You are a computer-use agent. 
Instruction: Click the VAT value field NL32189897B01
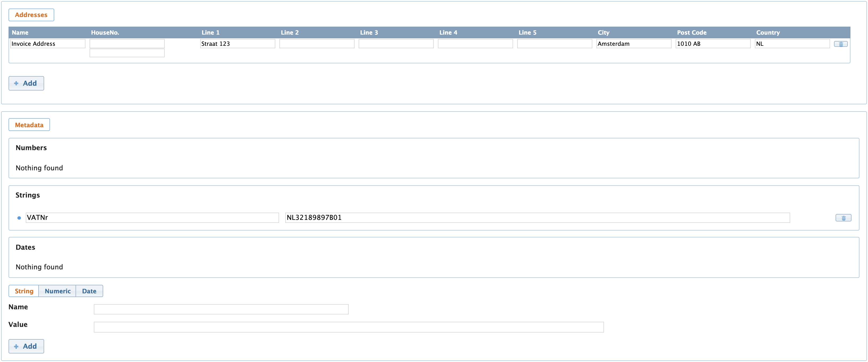pos(537,218)
